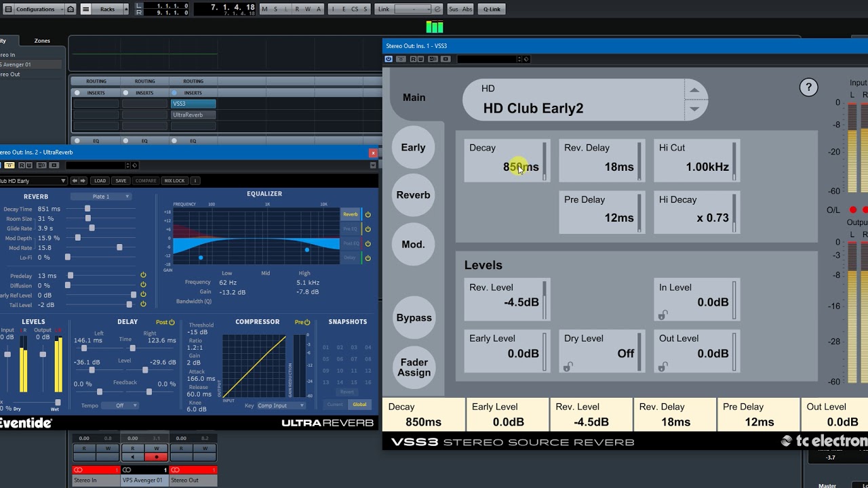Screen dimensions: 868x488
Task: Click VSS3 Decay 850ms value field
Action: [506, 160]
